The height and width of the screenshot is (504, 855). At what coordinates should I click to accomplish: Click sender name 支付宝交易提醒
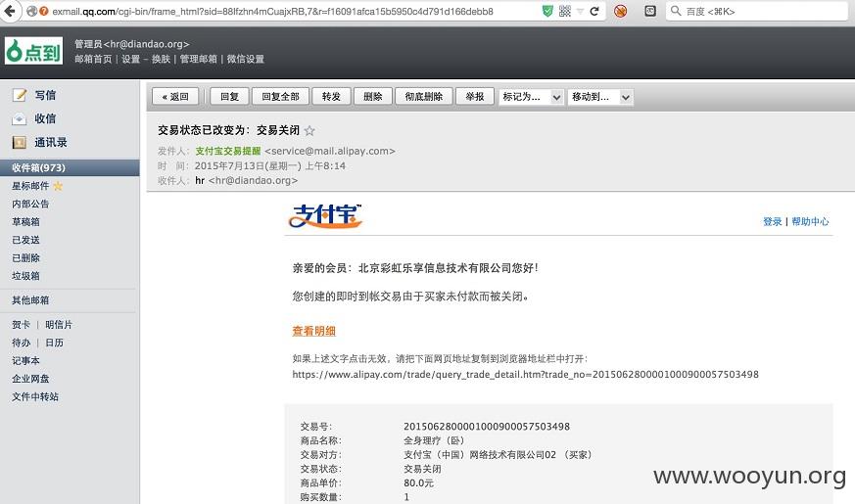pos(228,151)
